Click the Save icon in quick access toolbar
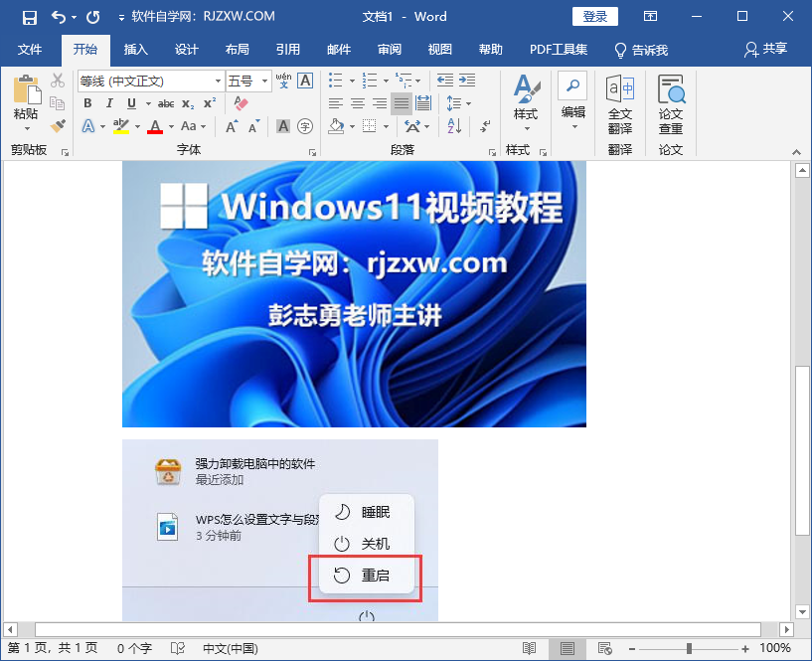812x661 pixels. coord(28,16)
